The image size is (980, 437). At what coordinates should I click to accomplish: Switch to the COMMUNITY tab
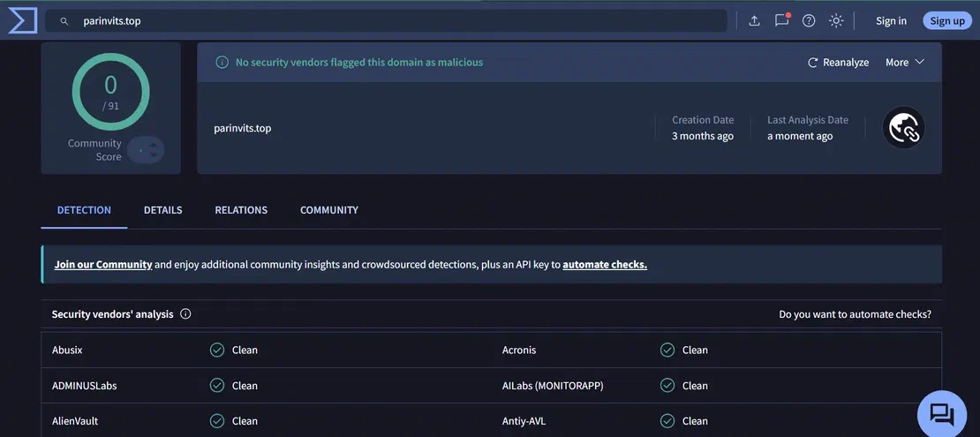point(328,210)
